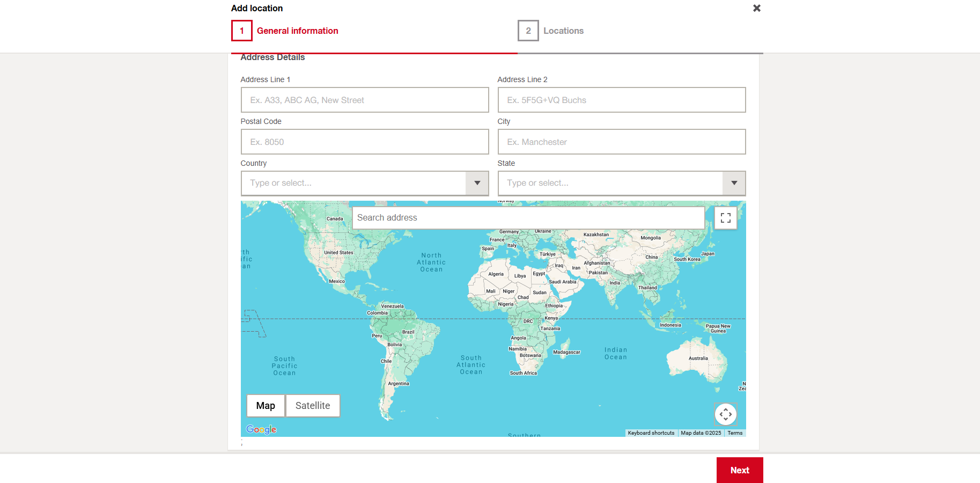Switch map to Map view

pos(266,406)
